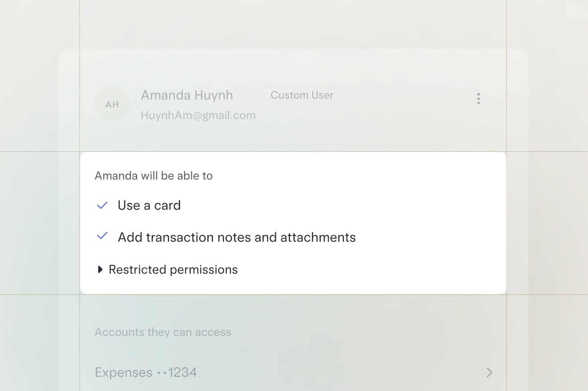This screenshot has height=391, width=588.
Task: Click the Amanda Huynh name
Action: 187,95
